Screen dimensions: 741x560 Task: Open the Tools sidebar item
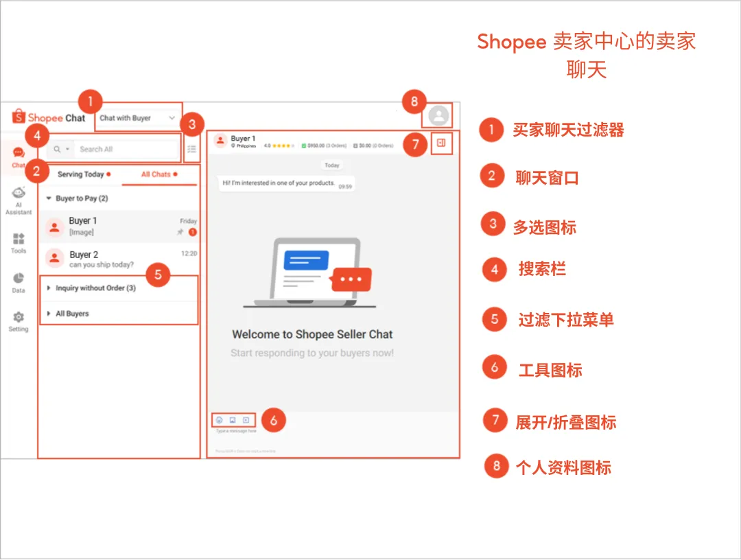click(19, 244)
